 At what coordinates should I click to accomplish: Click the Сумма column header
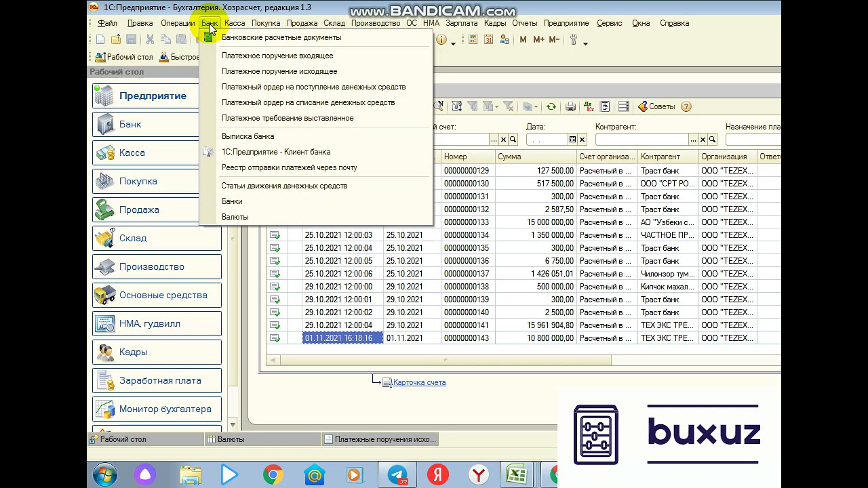point(535,157)
